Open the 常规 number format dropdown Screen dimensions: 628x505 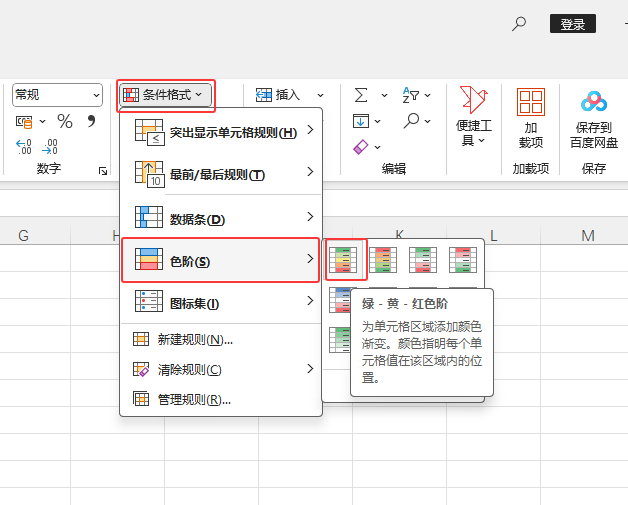click(x=57, y=95)
